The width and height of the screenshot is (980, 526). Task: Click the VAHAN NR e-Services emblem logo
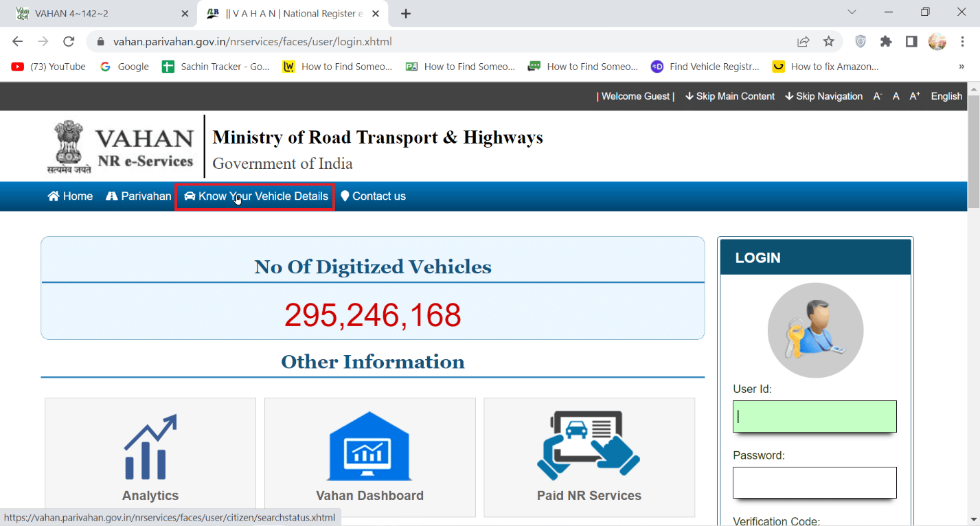pos(121,147)
